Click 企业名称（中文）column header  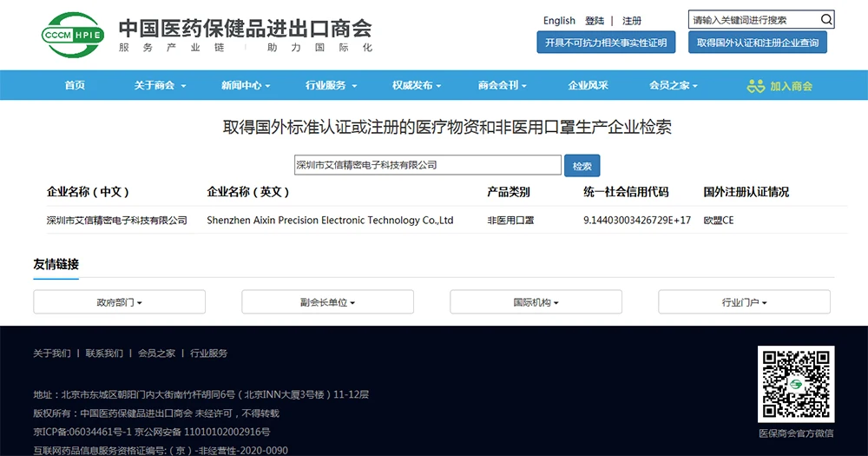[x=88, y=192]
